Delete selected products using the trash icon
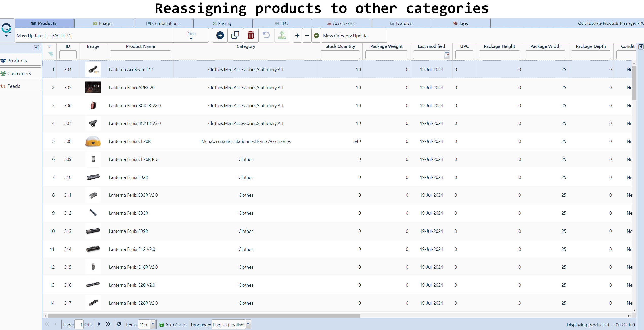This screenshot has width=644, height=330. (251, 35)
